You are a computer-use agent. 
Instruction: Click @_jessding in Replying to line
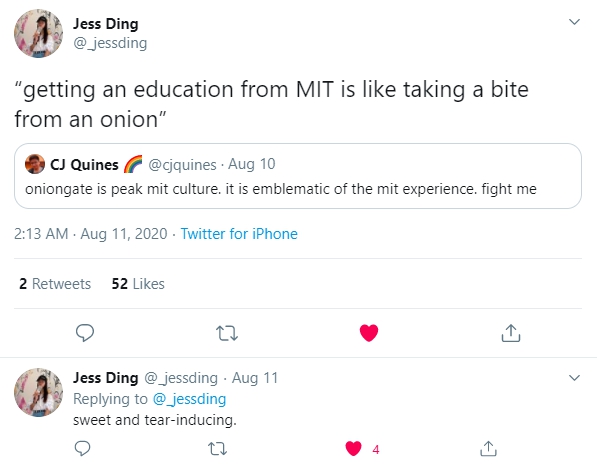pyautogui.click(x=189, y=399)
